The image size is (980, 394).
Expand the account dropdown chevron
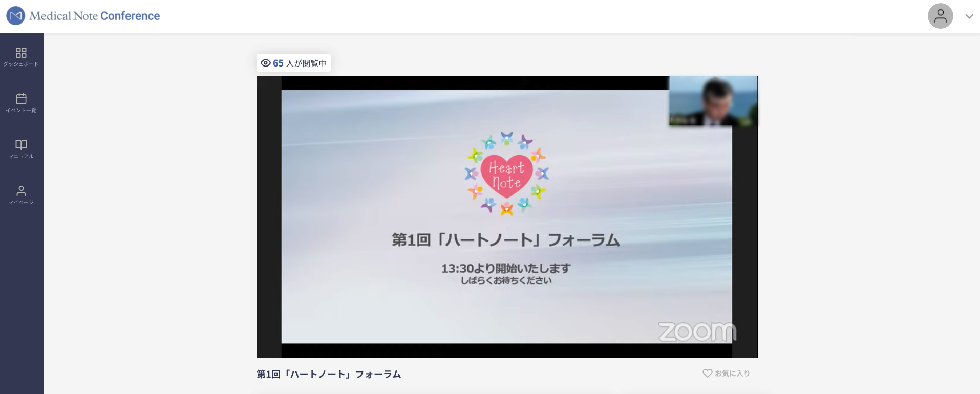[x=969, y=16]
